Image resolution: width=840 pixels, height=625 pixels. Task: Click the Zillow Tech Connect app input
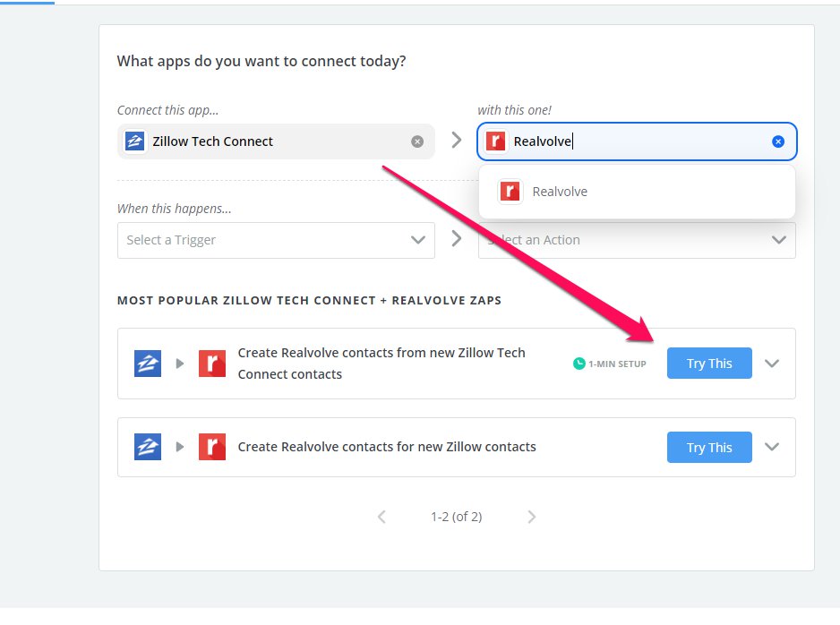(276, 141)
